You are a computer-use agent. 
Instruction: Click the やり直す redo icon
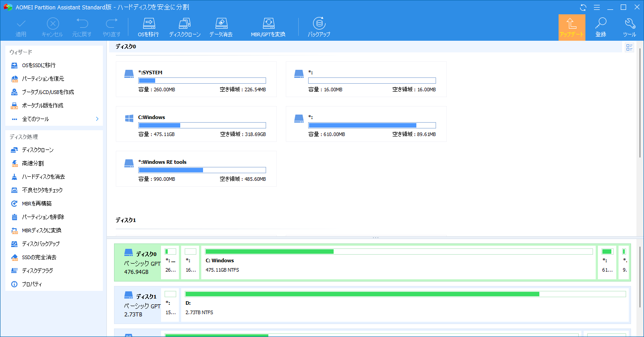111,28
